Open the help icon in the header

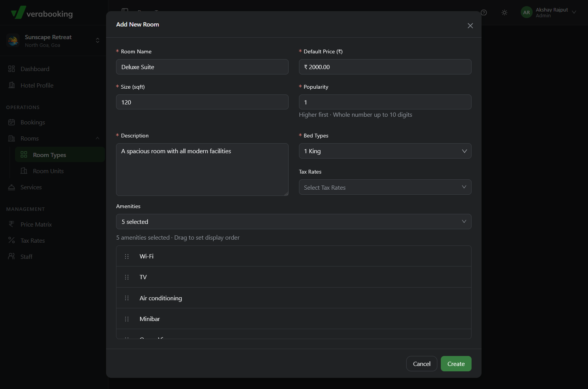click(x=484, y=13)
